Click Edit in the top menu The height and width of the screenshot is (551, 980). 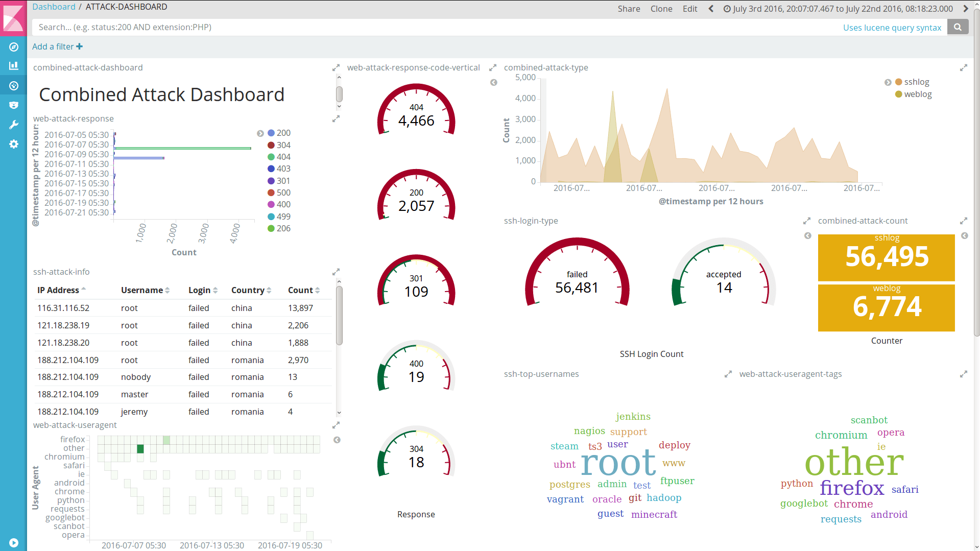coord(689,9)
